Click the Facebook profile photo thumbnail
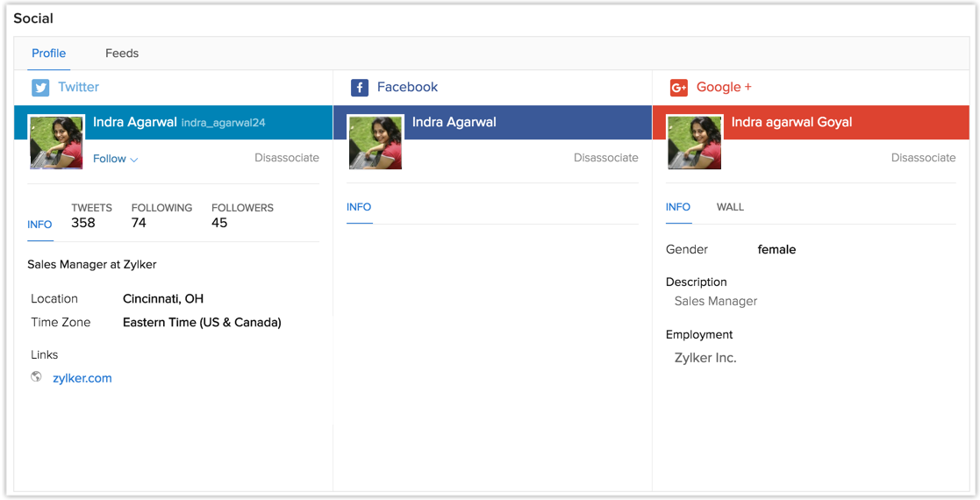Viewport: 980px width, 500px height. click(x=376, y=141)
